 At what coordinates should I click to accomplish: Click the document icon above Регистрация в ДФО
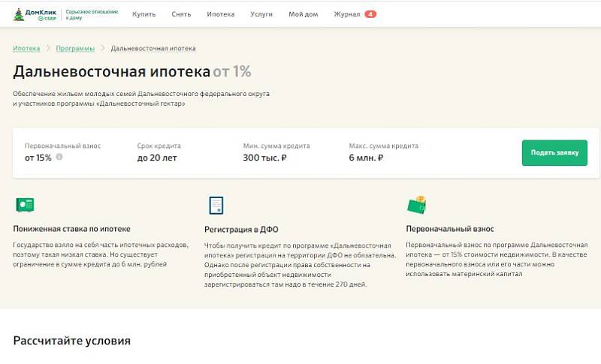click(x=216, y=205)
